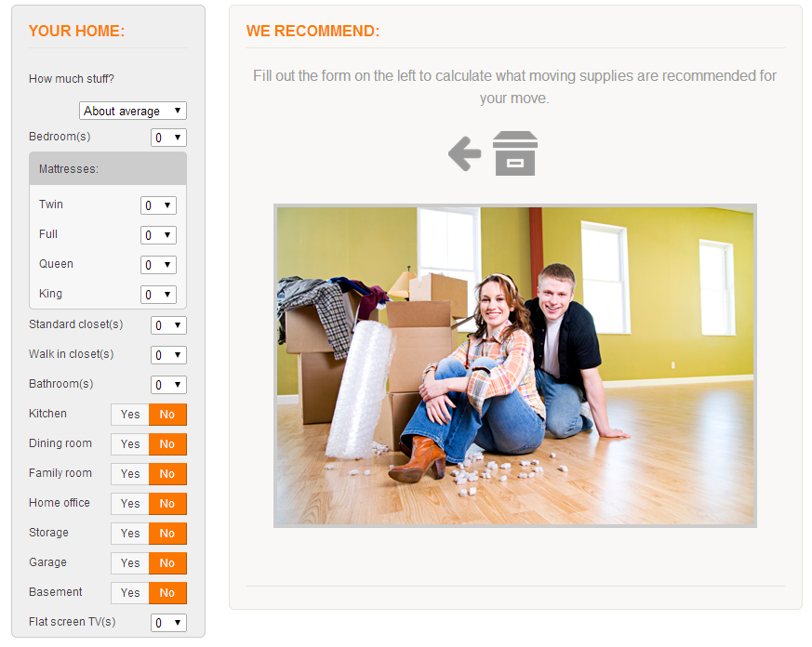
Task: Open the About average stuff dropdown
Action: click(132, 110)
